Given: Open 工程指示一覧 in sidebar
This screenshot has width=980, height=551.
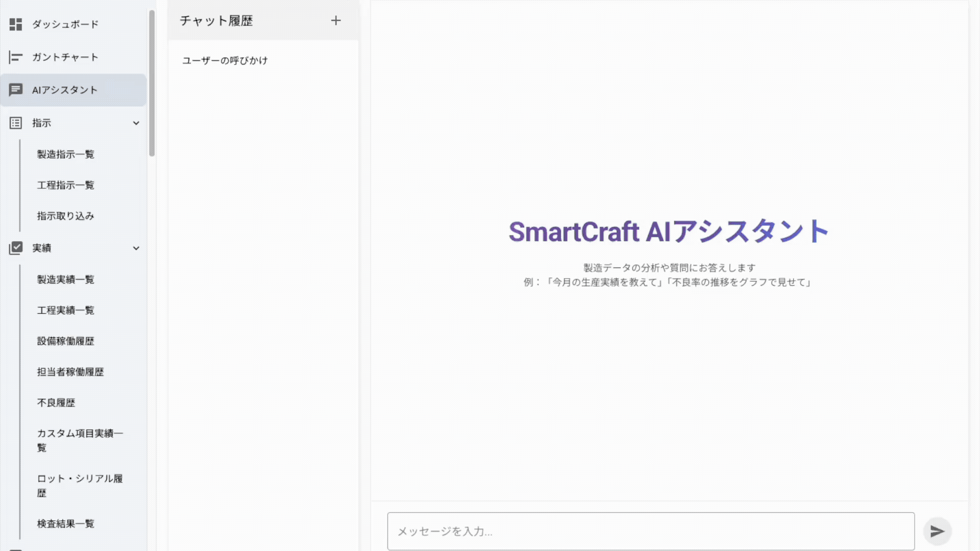Looking at the screenshot, I should click(65, 185).
